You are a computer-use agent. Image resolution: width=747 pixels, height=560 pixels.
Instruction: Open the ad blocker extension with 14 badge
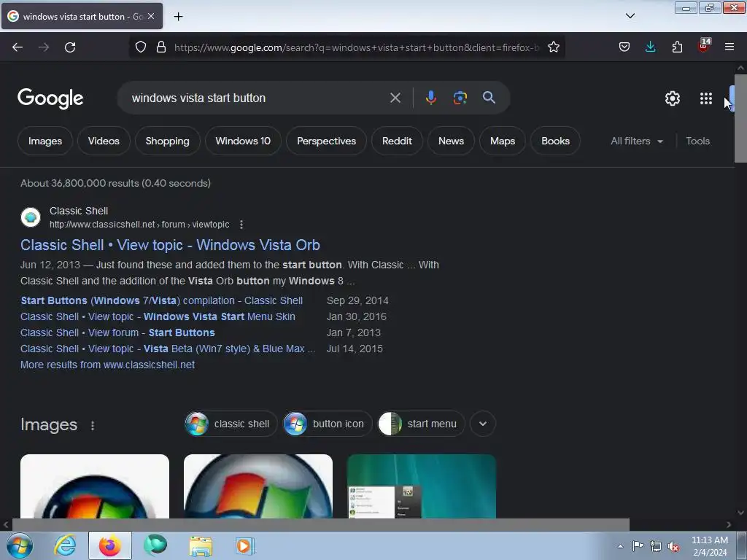[704, 46]
